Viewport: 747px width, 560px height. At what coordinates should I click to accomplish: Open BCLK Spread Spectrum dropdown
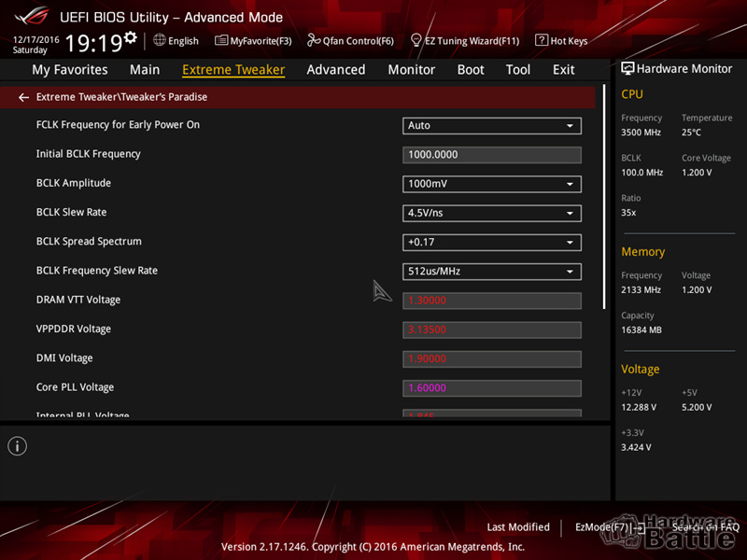pyautogui.click(x=492, y=243)
